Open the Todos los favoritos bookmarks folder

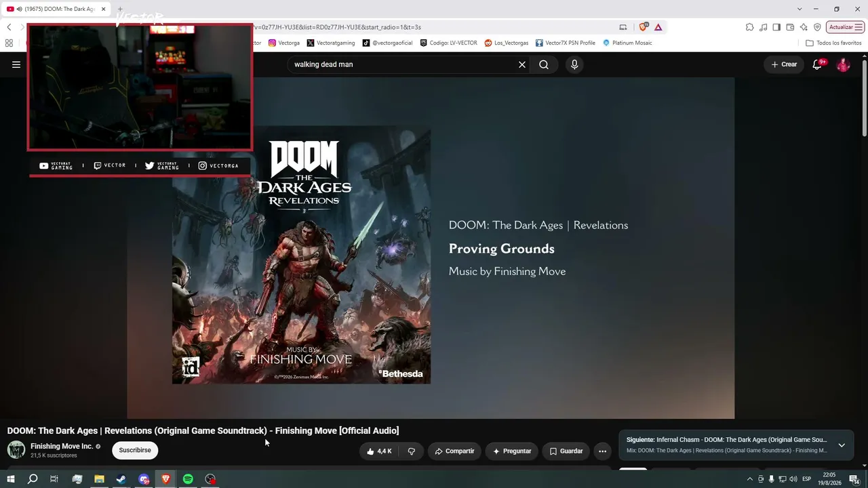tap(833, 43)
